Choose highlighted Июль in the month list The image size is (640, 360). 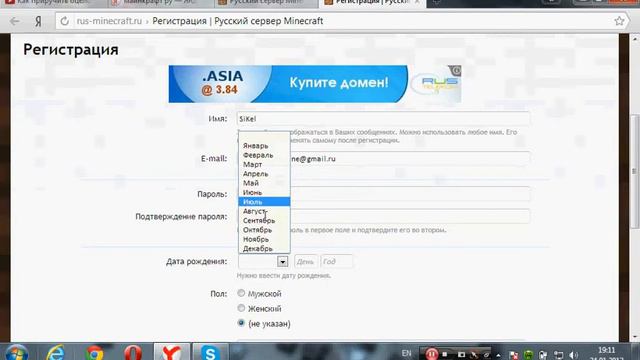pyautogui.click(x=264, y=202)
